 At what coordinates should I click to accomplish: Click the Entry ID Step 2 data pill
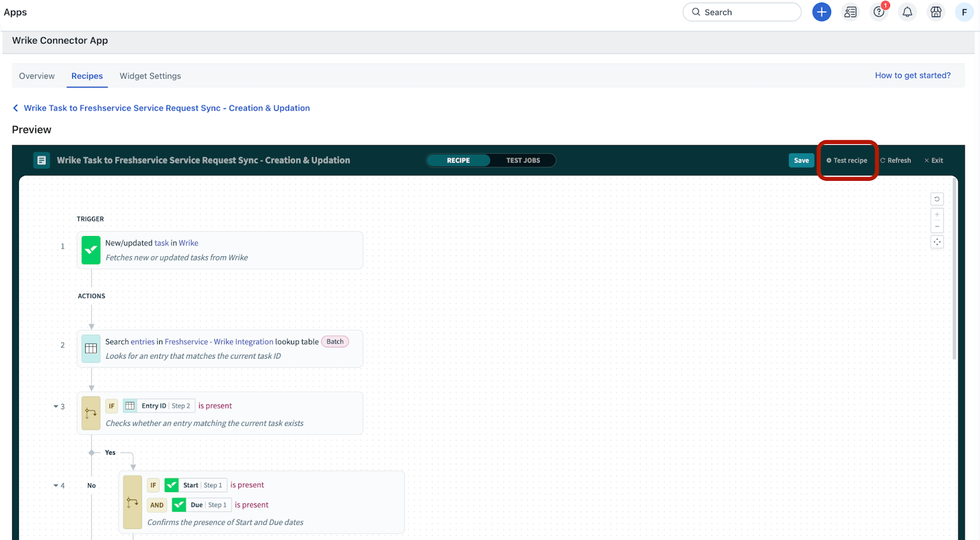click(x=159, y=406)
